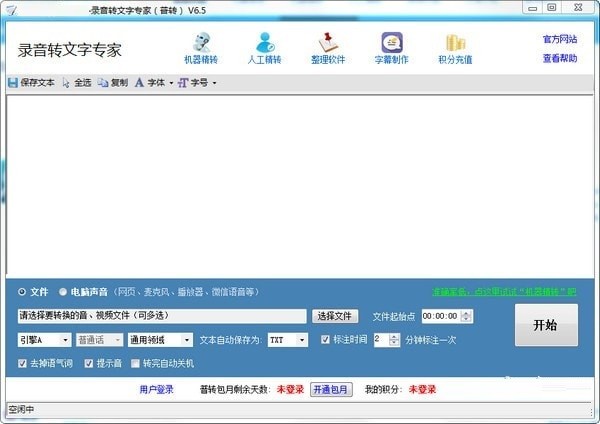The image size is (600, 424).
Task: Toggle the 标注时间 checkbox
Action: pos(325,339)
